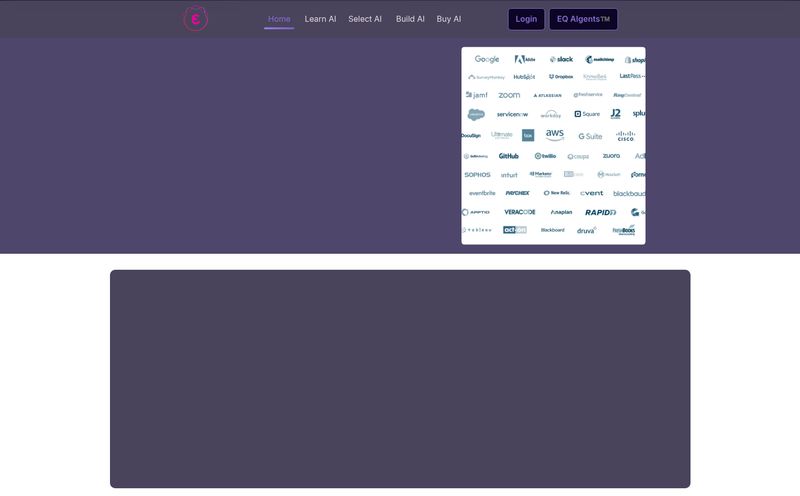This screenshot has width=800, height=496.
Task: Click the Marketo logo
Action: 541,174
